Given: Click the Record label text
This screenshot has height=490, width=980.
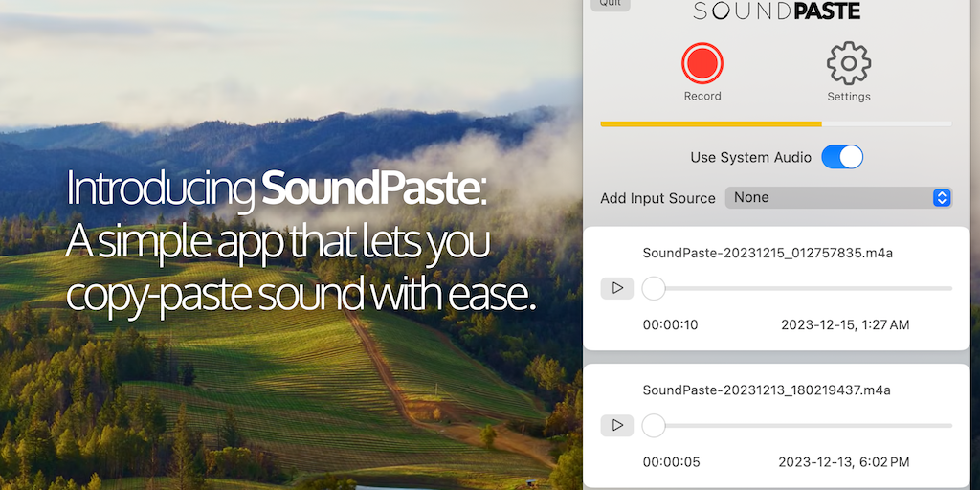Looking at the screenshot, I should tap(702, 97).
